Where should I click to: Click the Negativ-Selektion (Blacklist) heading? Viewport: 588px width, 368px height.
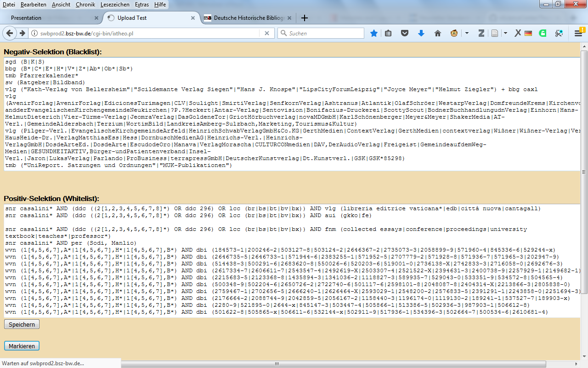(52, 51)
